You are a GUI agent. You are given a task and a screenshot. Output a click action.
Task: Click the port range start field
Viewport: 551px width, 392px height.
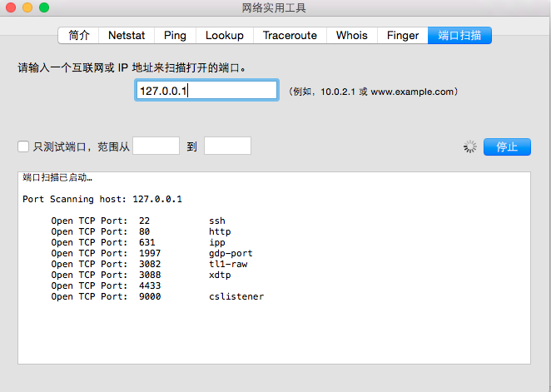coord(156,146)
